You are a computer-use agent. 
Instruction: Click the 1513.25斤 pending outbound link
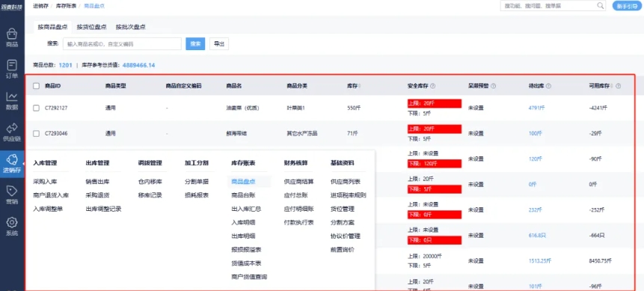point(540,260)
